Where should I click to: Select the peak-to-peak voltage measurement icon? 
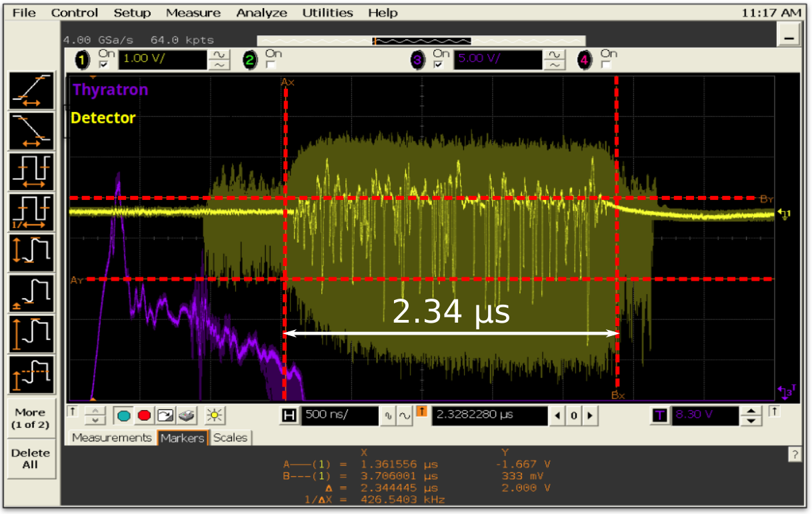[31, 253]
